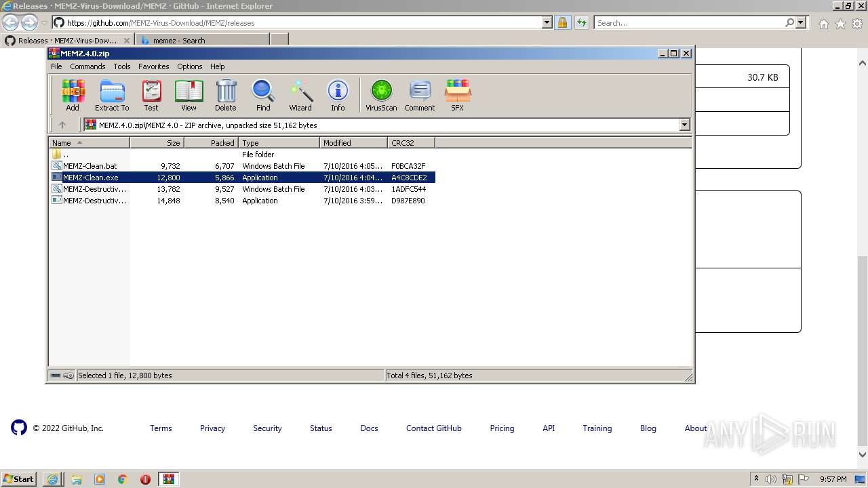
Task: Click the Windows Start button
Action: click(x=18, y=479)
